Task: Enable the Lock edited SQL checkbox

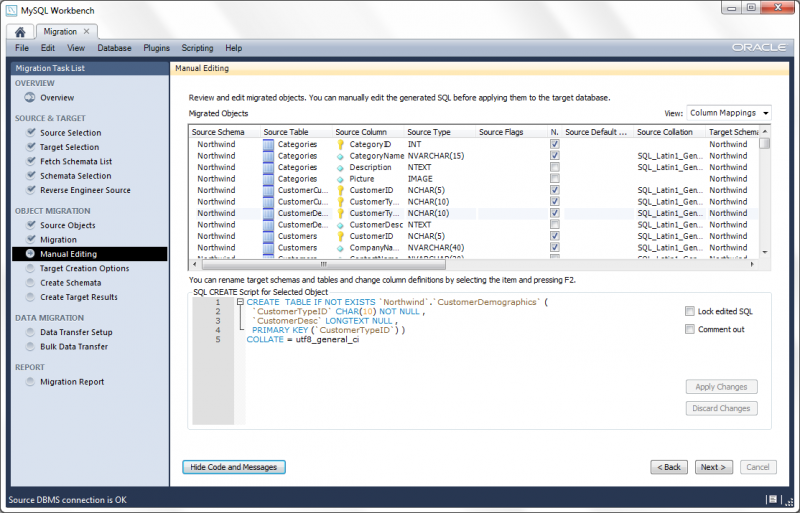Action: (x=689, y=312)
